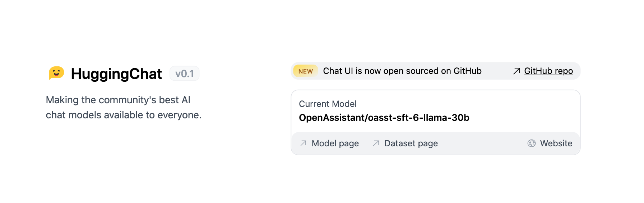Visit the model's Website link
Screen dimensions: 644x203
pos(556,143)
